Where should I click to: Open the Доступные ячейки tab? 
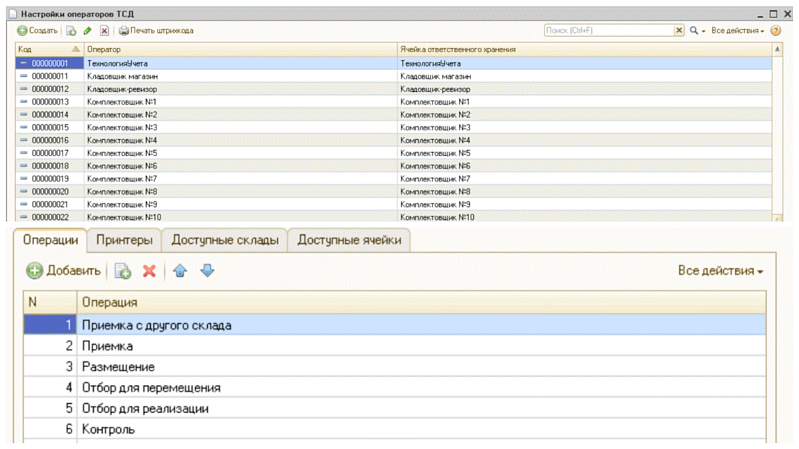point(350,240)
